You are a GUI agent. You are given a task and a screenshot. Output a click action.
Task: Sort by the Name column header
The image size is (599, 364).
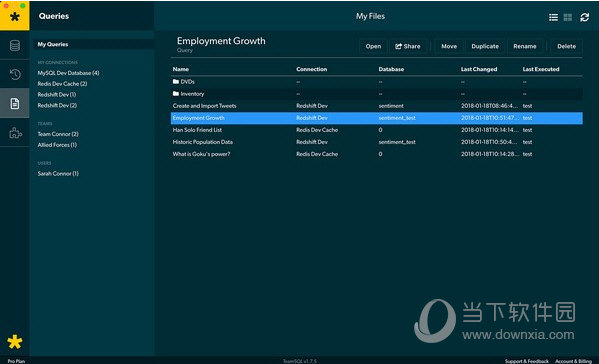click(181, 69)
